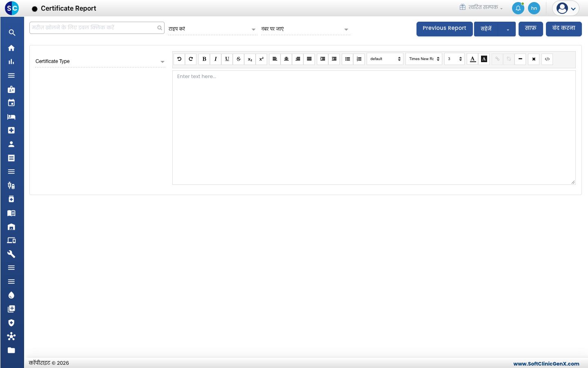Open the background highlight color picker
The height and width of the screenshot is (368, 588).
click(484, 59)
